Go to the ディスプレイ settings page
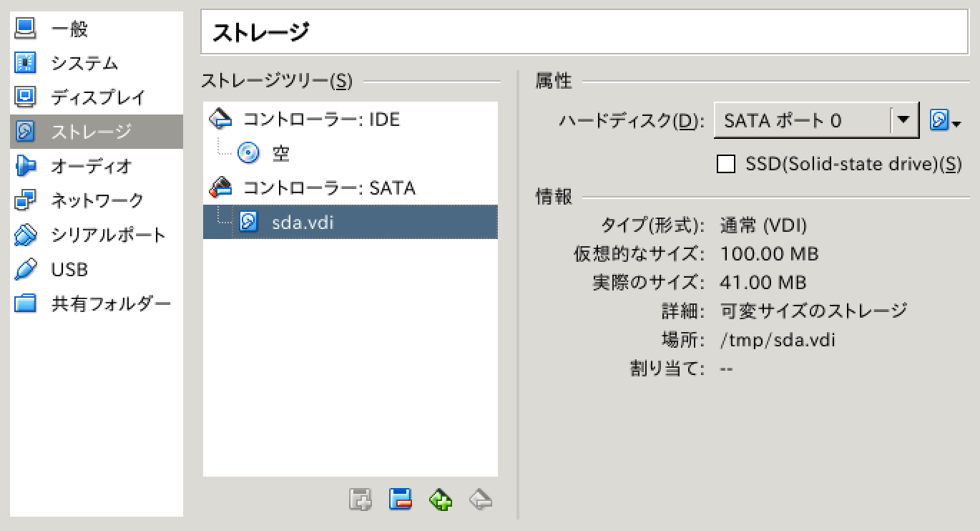 (97, 97)
